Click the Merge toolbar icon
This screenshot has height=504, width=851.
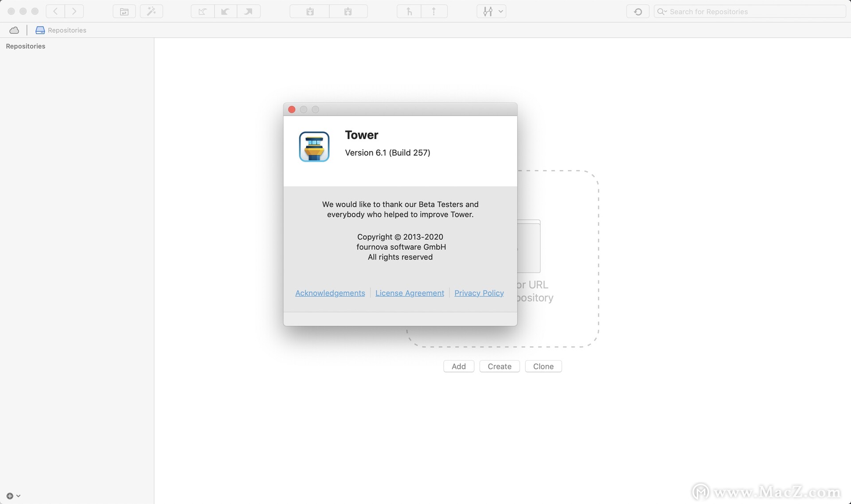[x=410, y=12]
